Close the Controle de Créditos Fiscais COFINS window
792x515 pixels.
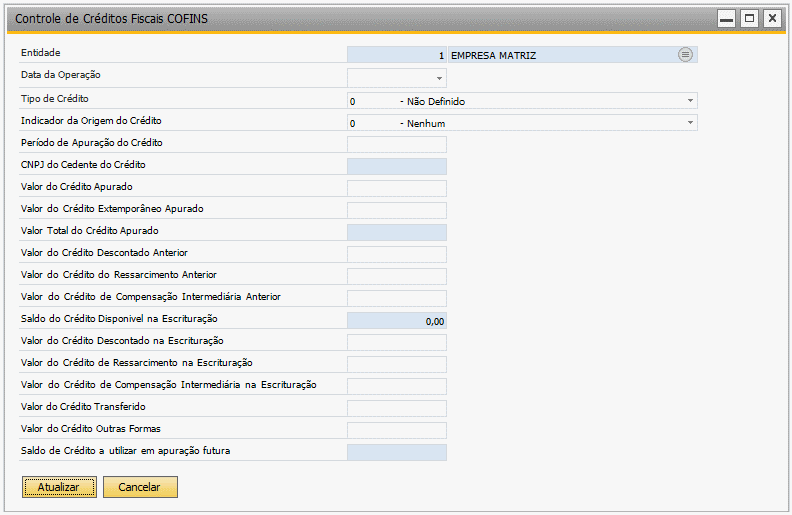pyautogui.click(x=772, y=19)
